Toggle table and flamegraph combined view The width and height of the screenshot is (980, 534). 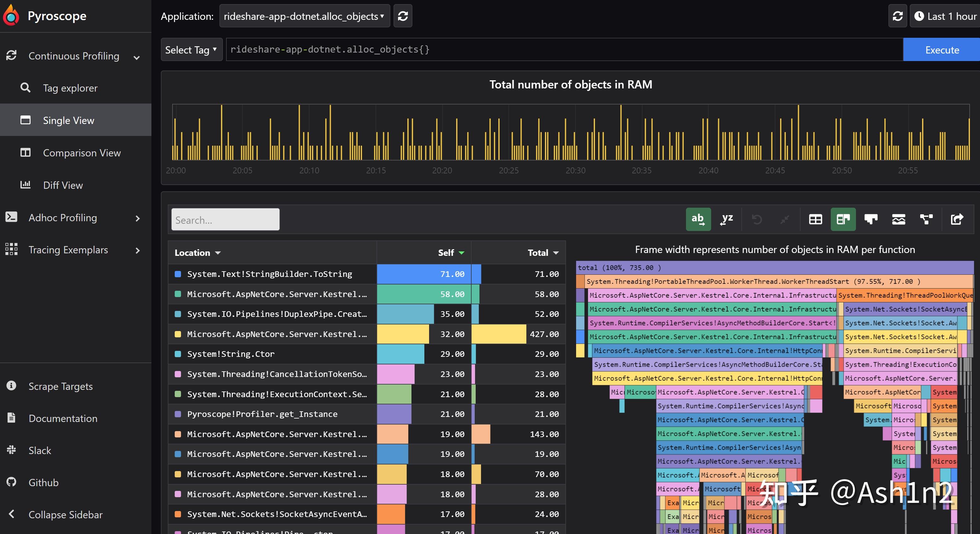(x=843, y=219)
